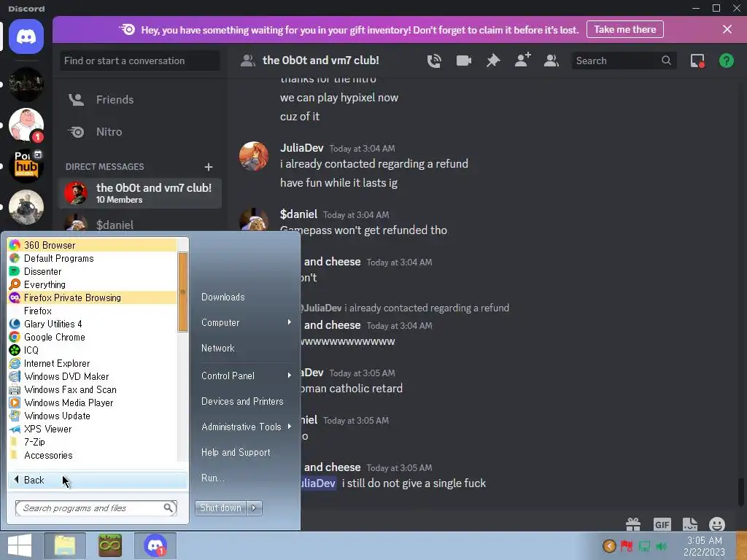Launch Glary Utilities 4
Viewport: 747px width, 560px height.
coord(92,324)
